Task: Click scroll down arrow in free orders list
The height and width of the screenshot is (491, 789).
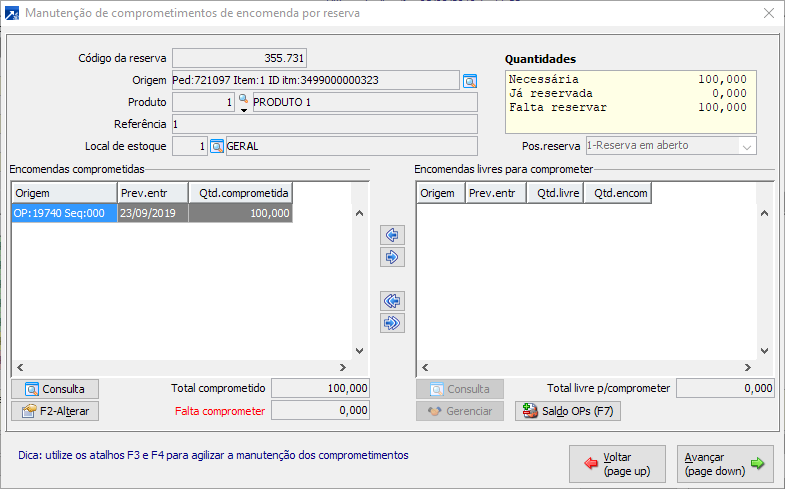Action: [x=764, y=351]
